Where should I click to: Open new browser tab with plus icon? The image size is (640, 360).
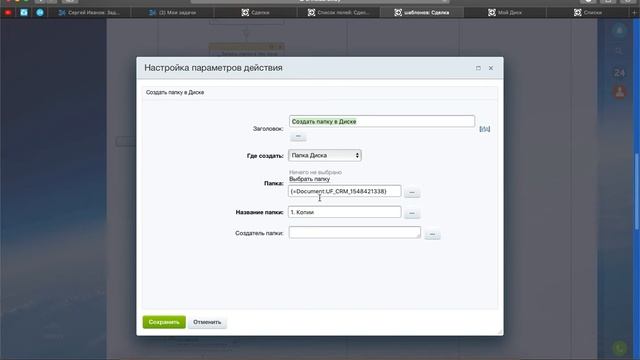634,13
